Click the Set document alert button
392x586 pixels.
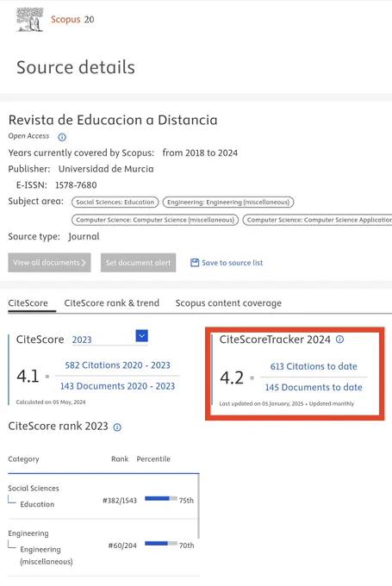point(138,262)
